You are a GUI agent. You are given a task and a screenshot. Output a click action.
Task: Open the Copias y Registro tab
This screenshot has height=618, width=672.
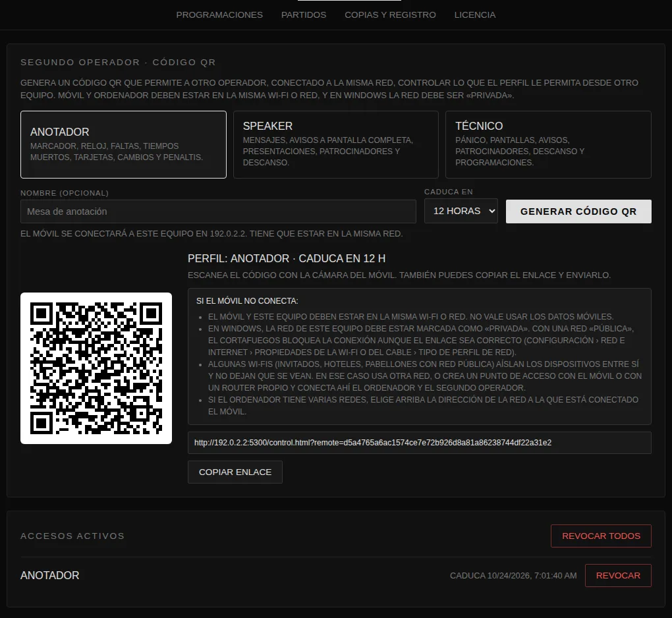click(x=390, y=15)
